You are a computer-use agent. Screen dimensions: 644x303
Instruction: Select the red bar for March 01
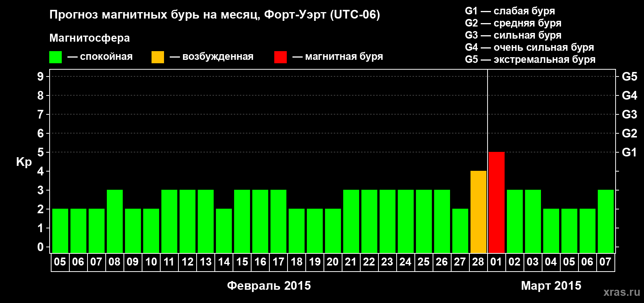tap(496, 203)
